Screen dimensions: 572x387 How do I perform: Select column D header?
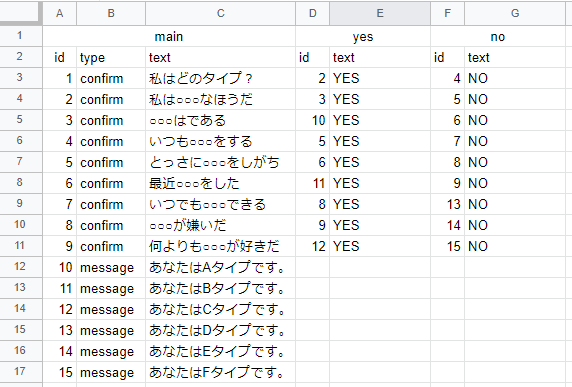(x=313, y=13)
